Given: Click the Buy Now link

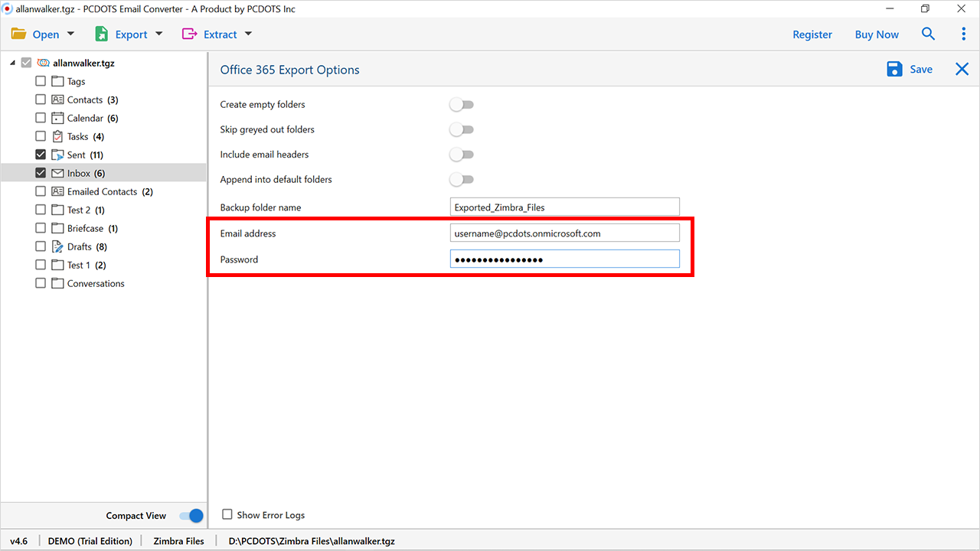Looking at the screenshot, I should (x=877, y=34).
